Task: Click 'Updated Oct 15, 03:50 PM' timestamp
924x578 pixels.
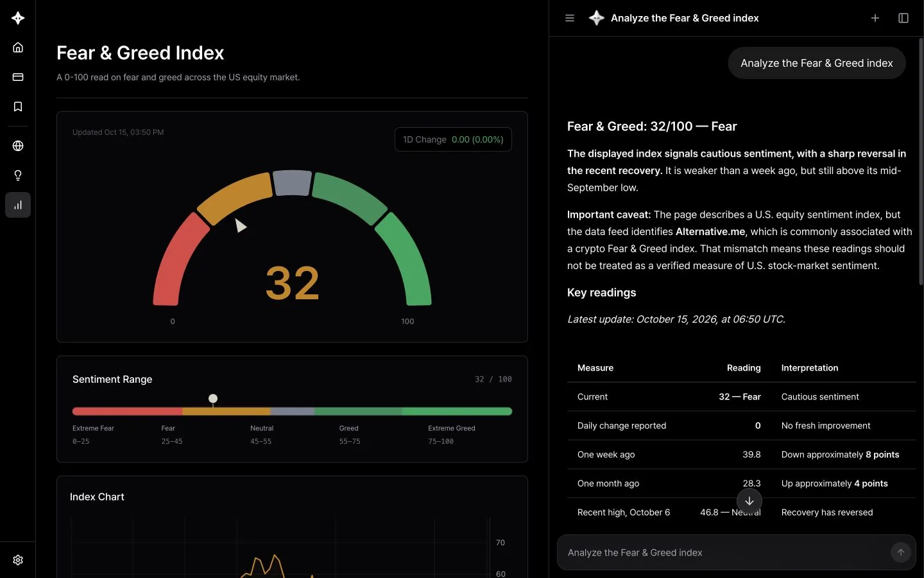Action: (x=118, y=132)
